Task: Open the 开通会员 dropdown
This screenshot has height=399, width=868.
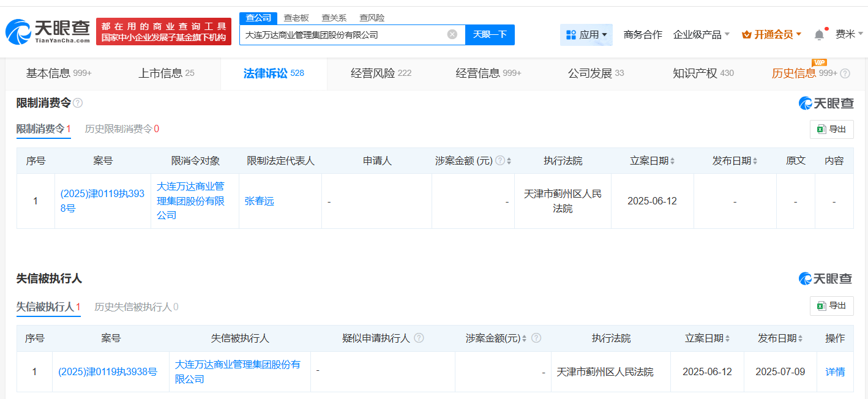Action: pyautogui.click(x=771, y=35)
